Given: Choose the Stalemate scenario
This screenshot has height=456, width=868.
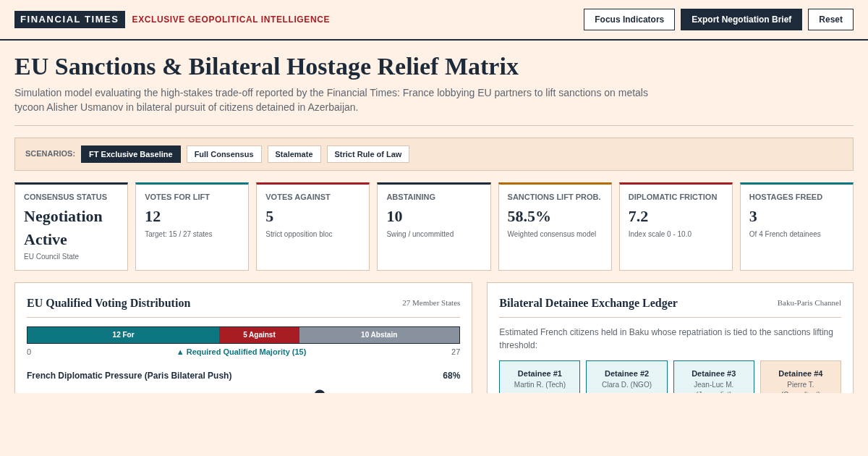Looking at the screenshot, I should (294, 154).
